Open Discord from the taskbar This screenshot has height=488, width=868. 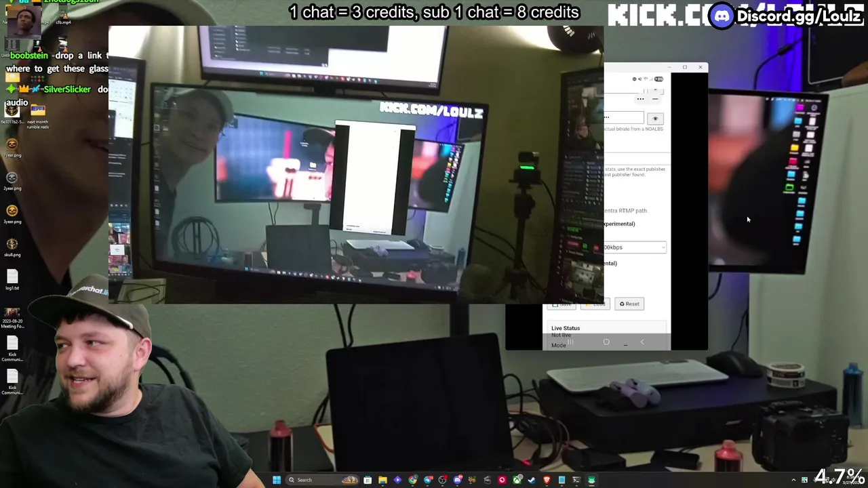[458, 480]
